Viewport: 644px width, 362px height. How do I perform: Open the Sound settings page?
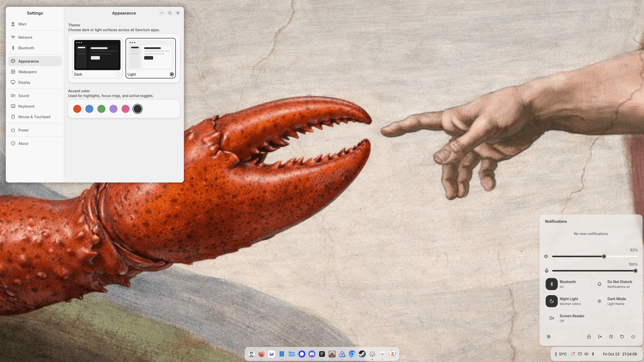[35, 96]
